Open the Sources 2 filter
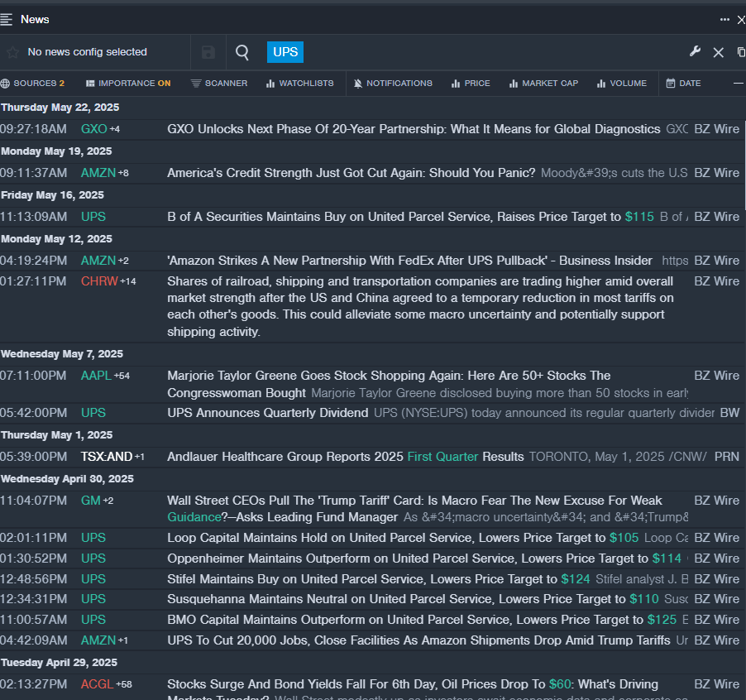Viewport: 746px width, 700px height. click(x=32, y=84)
